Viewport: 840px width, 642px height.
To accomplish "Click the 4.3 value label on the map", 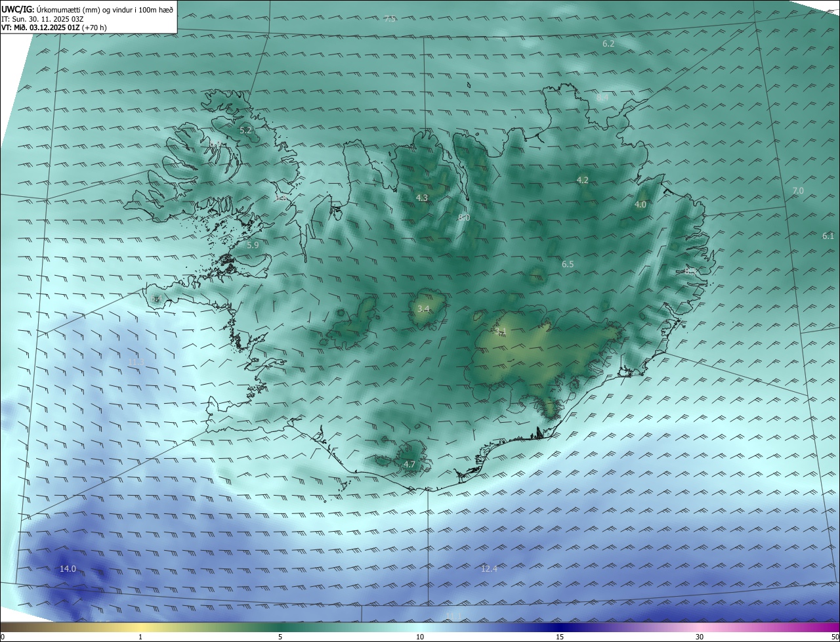I will 422,198.
